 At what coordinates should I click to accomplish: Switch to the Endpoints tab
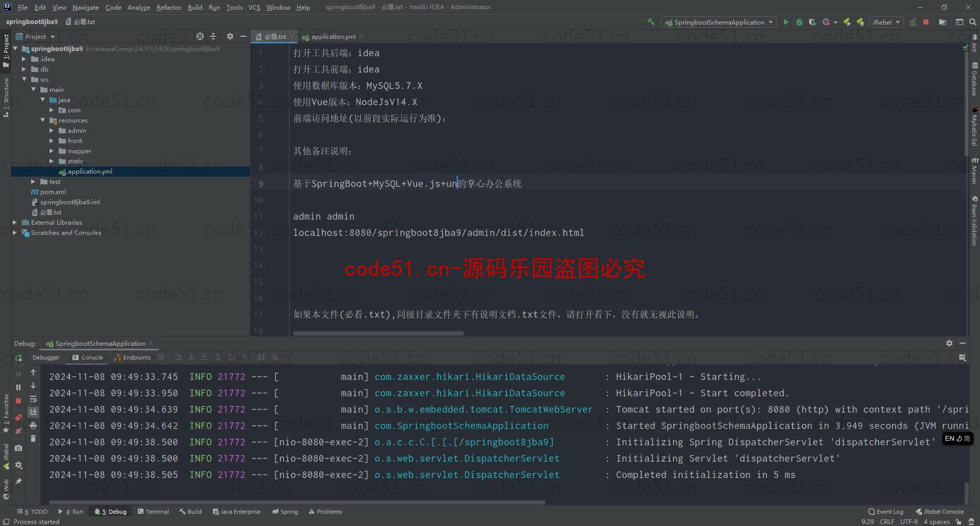132,357
